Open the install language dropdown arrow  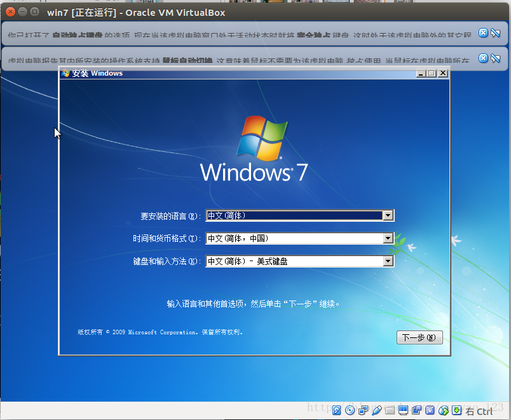388,215
